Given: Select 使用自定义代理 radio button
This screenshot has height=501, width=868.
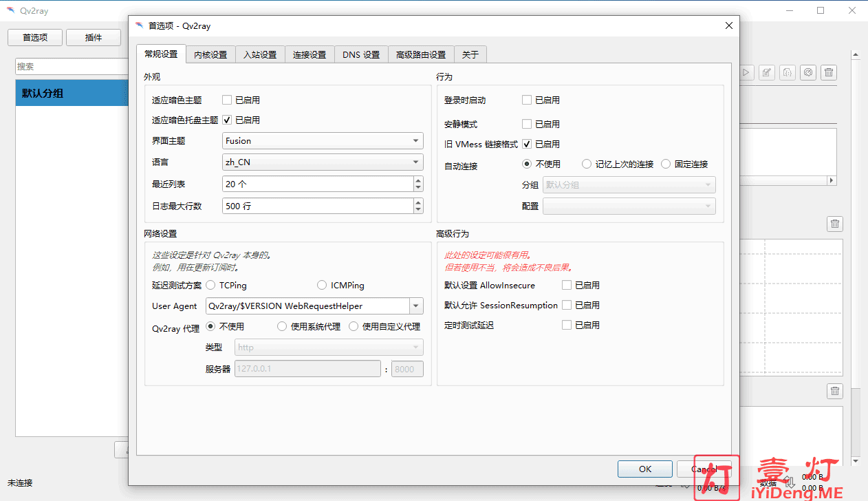Looking at the screenshot, I should point(354,326).
